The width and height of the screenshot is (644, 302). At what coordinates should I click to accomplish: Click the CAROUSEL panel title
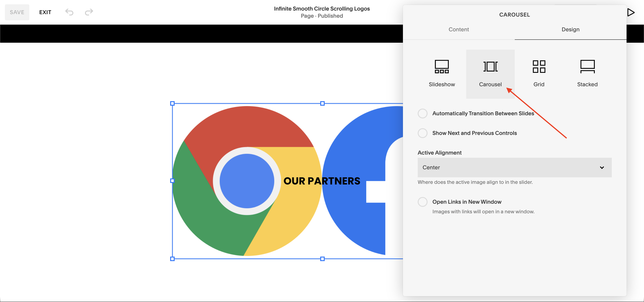click(x=514, y=15)
